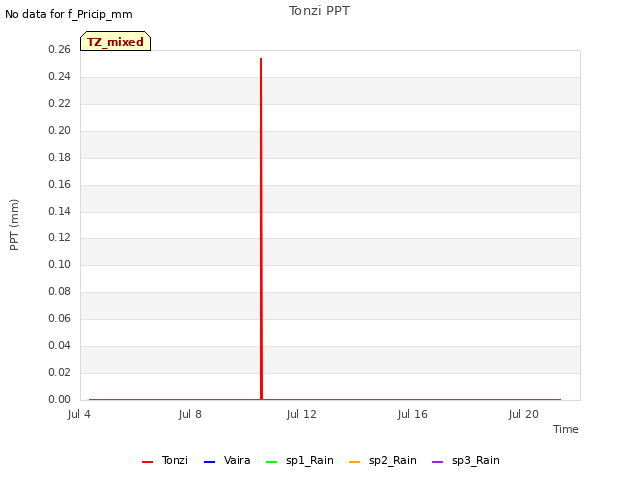Click the Jul 16 x-axis label
This screenshot has width=640, height=480.
tap(413, 414)
